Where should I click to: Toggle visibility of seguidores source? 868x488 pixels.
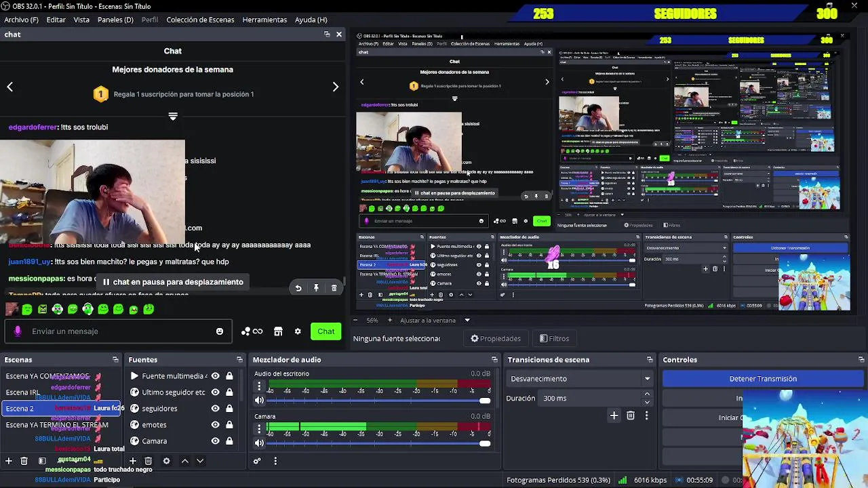tap(216, 409)
